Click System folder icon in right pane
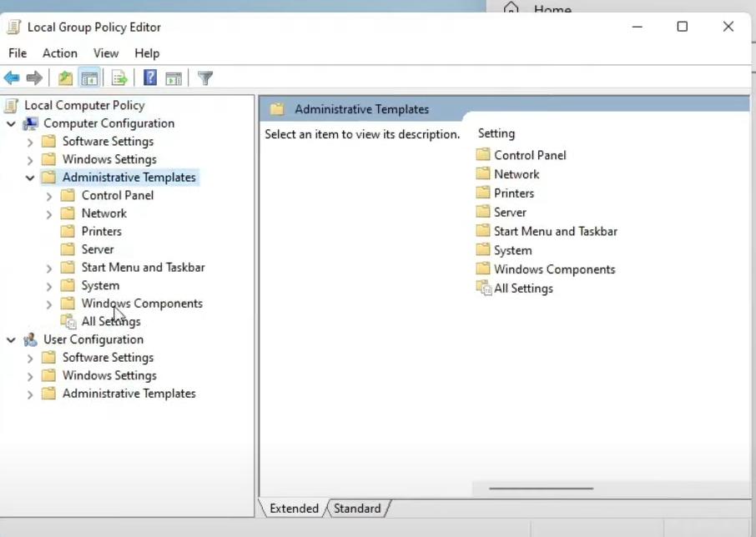 pos(482,249)
